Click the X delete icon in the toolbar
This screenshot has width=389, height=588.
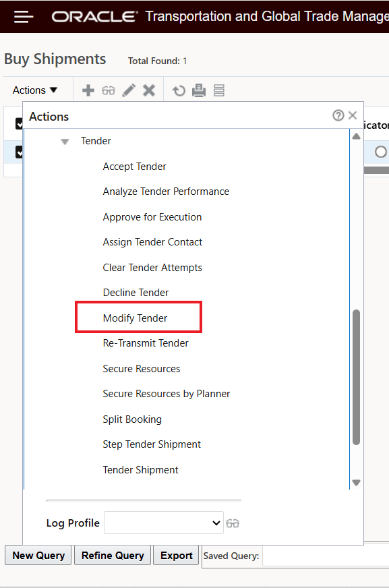(x=149, y=90)
